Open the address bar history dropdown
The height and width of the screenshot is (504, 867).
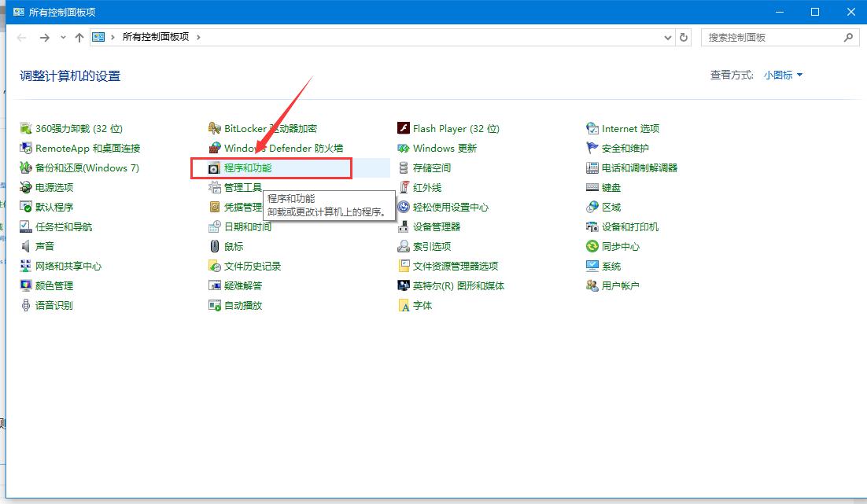[x=668, y=37]
